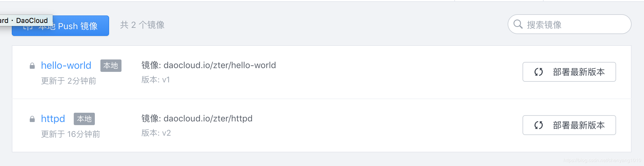The image size is (644, 166).
Task: Open the httpd image link
Action: [53, 119]
